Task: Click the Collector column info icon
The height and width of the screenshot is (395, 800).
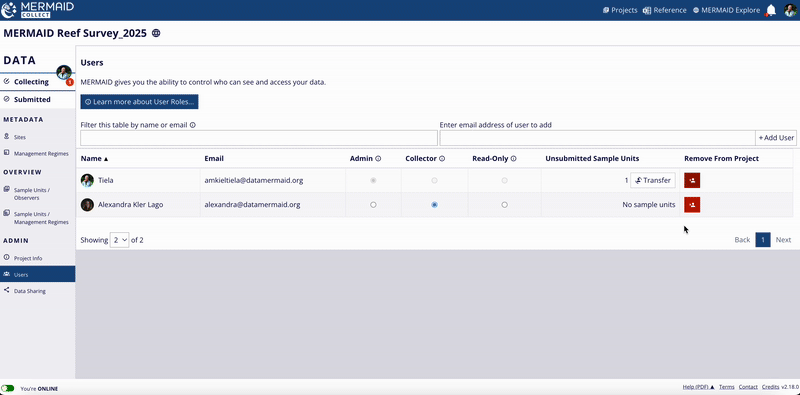Action: click(x=442, y=159)
